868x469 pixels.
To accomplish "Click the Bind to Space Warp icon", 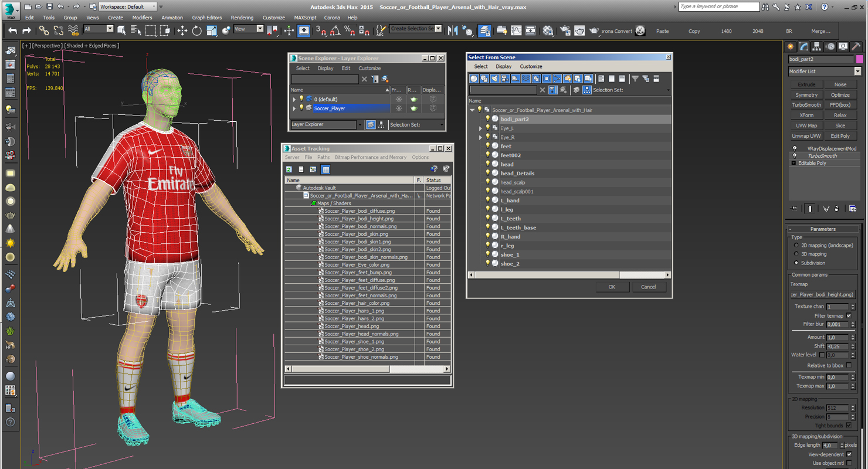I will tap(73, 30).
